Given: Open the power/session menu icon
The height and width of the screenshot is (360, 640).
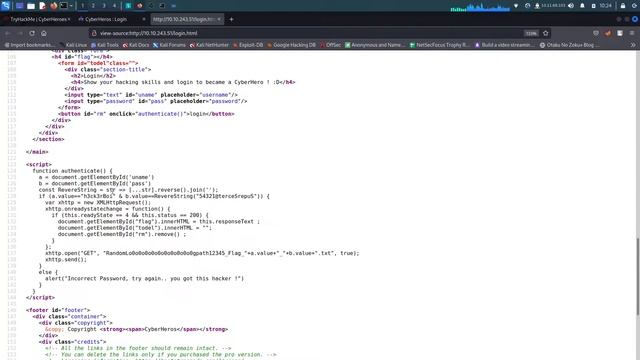Looking at the screenshot, I should click(x=635, y=6).
